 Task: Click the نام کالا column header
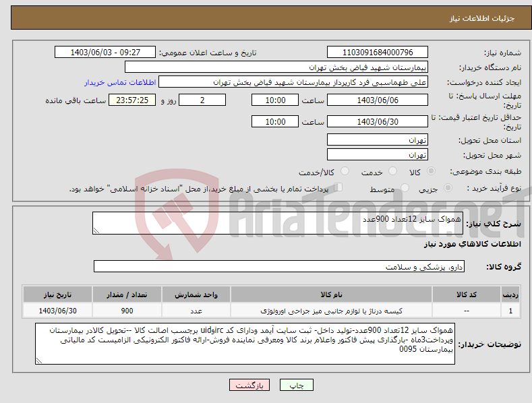pos(331,294)
